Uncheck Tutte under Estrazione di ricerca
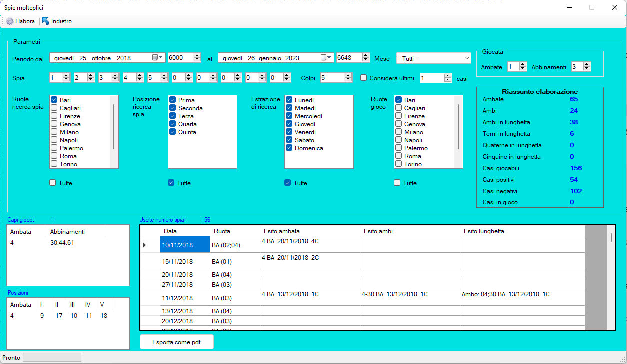The height and width of the screenshot is (364, 627). pyautogui.click(x=287, y=183)
